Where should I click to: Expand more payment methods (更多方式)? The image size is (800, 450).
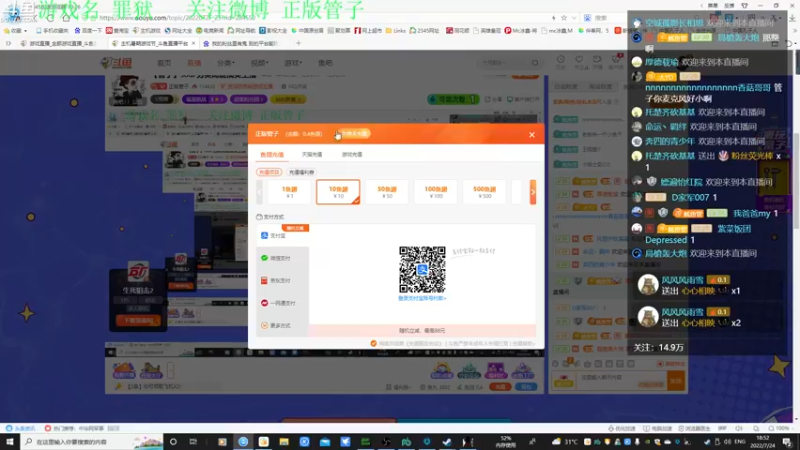[282, 326]
